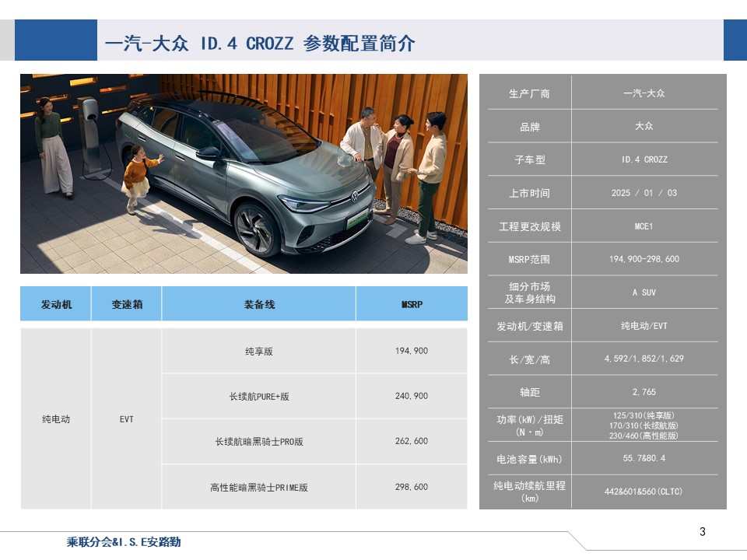Select the "装备线" column header

pyautogui.click(x=259, y=304)
